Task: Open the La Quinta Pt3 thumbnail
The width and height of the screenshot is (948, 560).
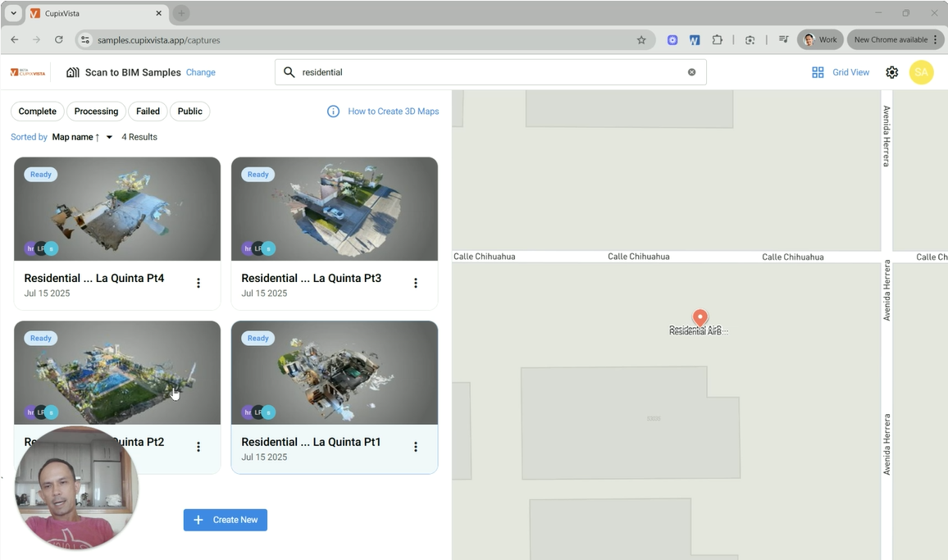Action: click(335, 209)
